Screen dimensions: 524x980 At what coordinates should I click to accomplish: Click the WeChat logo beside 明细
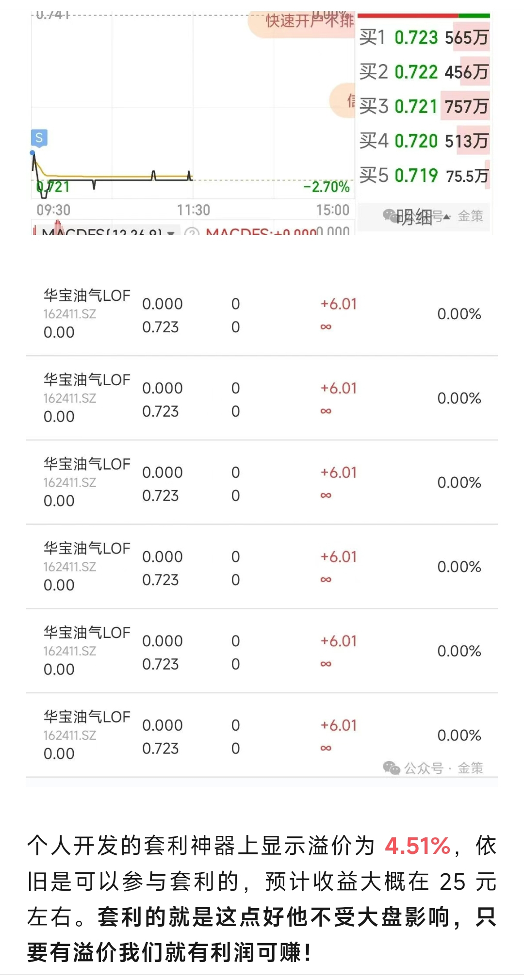click(x=390, y=215)
